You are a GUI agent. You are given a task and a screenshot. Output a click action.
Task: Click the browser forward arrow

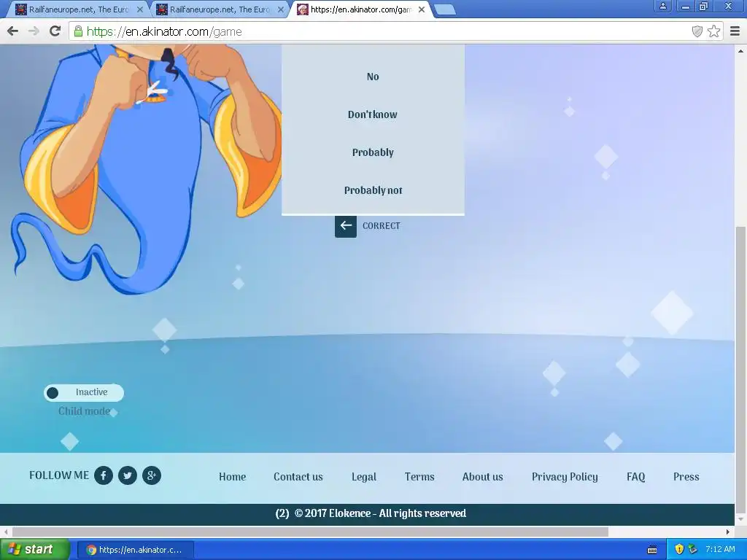[34, 31]
